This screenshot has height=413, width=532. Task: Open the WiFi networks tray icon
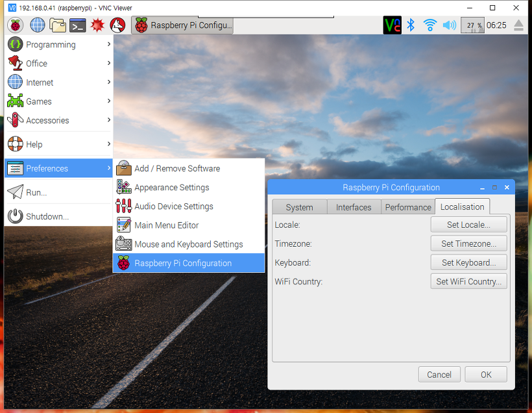click(x=430, y=25)
